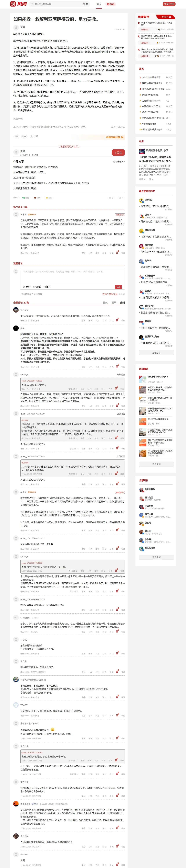Click 时代周报 column avatar
This screenshot has height=868, width=186.
click(141, 246)
